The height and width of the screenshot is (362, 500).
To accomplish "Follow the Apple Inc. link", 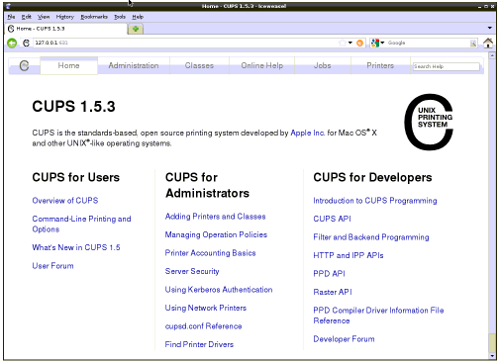I will tap(307, 133).
